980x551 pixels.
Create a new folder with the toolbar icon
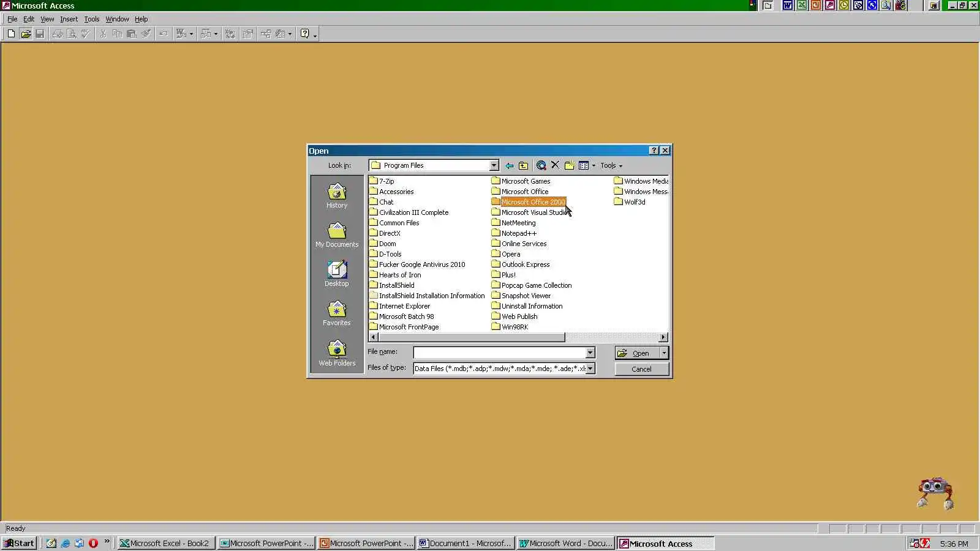pos(569,165)
